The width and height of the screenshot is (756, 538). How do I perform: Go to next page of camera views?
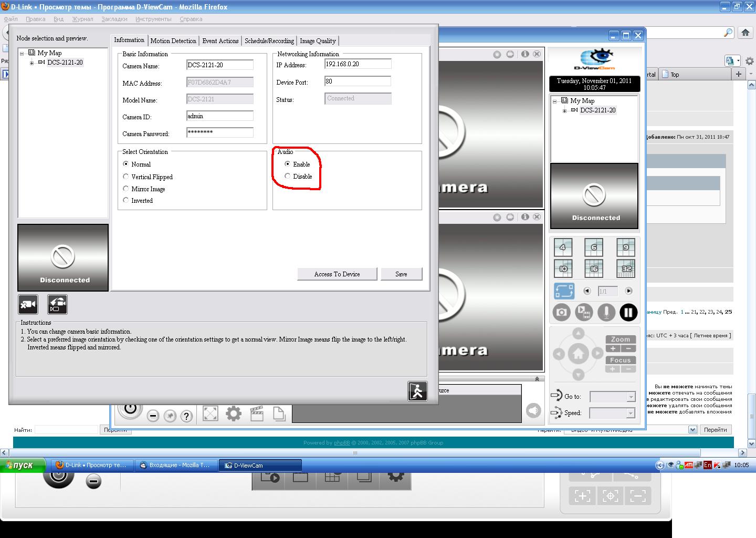click(628, 291)
